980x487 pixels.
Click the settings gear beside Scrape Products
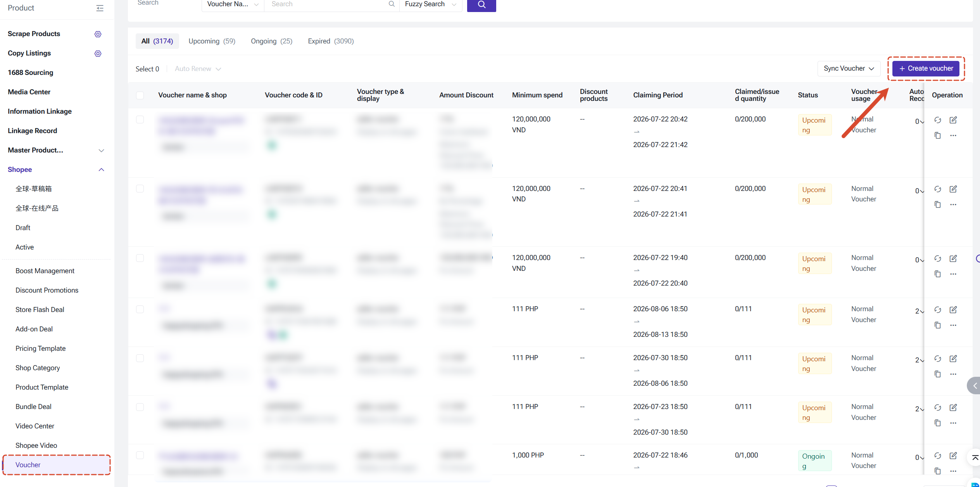(98, 34)
